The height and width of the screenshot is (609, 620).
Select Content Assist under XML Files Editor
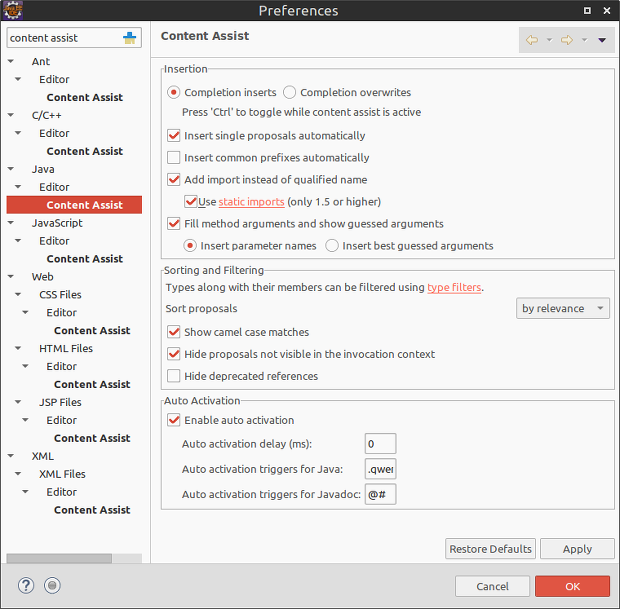(x=92, y=510)
